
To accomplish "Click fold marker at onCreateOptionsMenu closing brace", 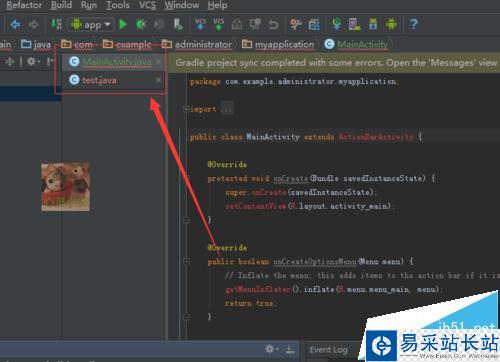I will tap(187, 317).
